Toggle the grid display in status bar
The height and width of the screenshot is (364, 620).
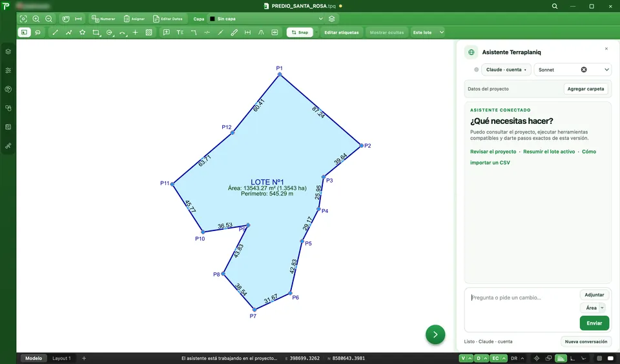[x=599, y=358]
